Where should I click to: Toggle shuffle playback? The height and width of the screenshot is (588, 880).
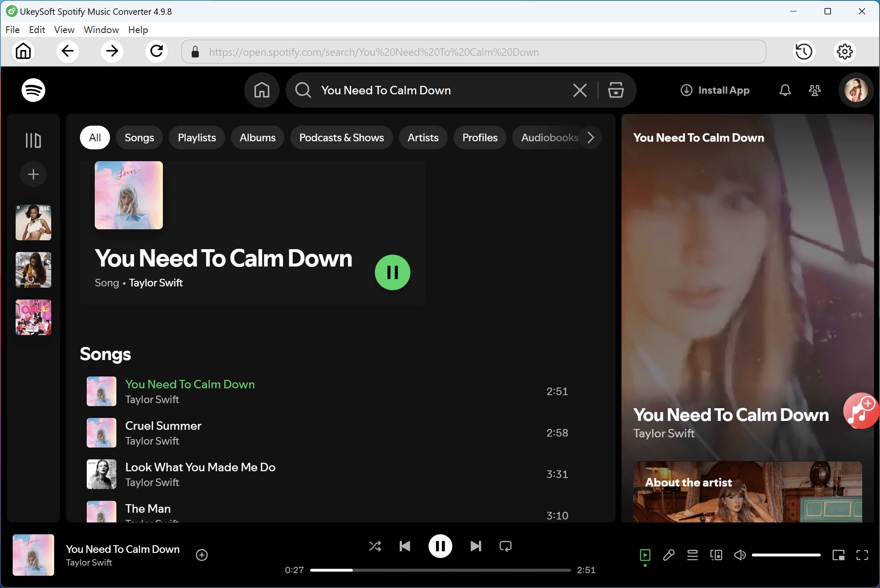point(375,546)
